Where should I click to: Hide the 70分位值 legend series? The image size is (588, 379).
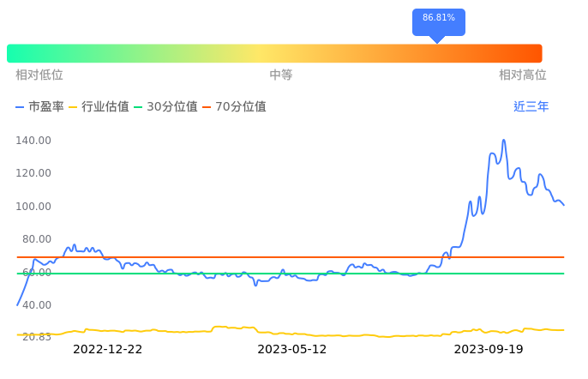click(x=234, y=107)
